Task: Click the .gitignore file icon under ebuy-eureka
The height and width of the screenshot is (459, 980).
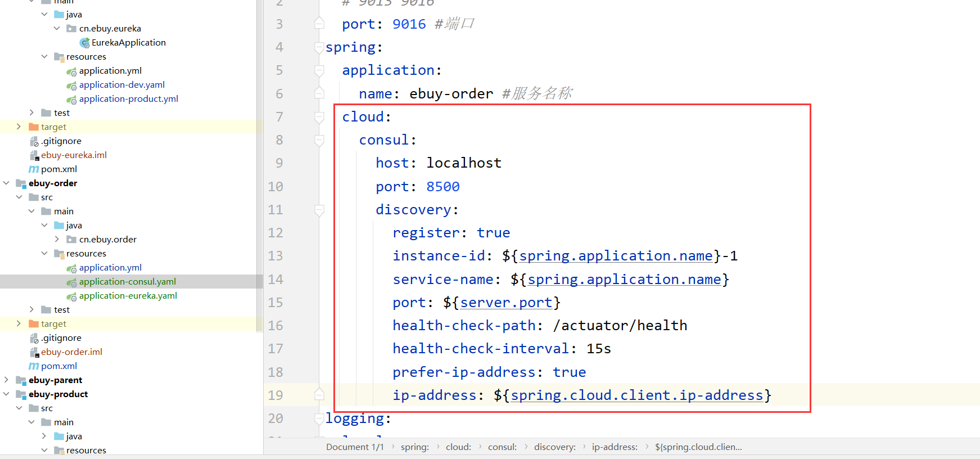Action: click(34, 141)
